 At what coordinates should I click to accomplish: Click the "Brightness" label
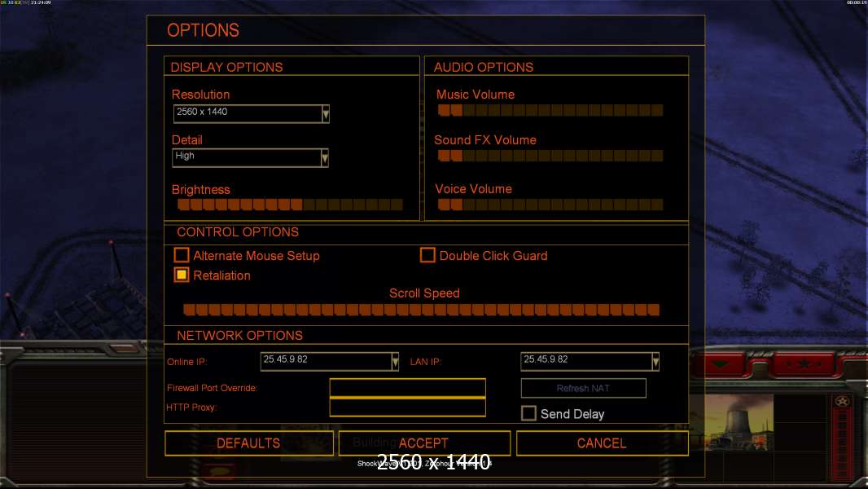[200, 189]
